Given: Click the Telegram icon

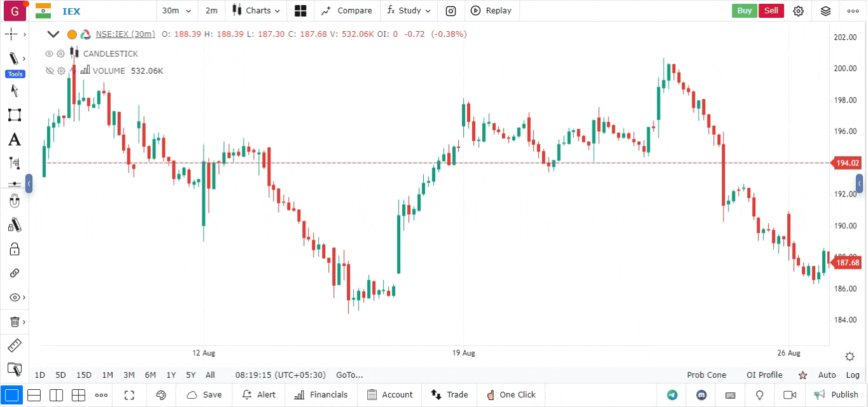Looking at the screenshot, I should coord(672,395).
